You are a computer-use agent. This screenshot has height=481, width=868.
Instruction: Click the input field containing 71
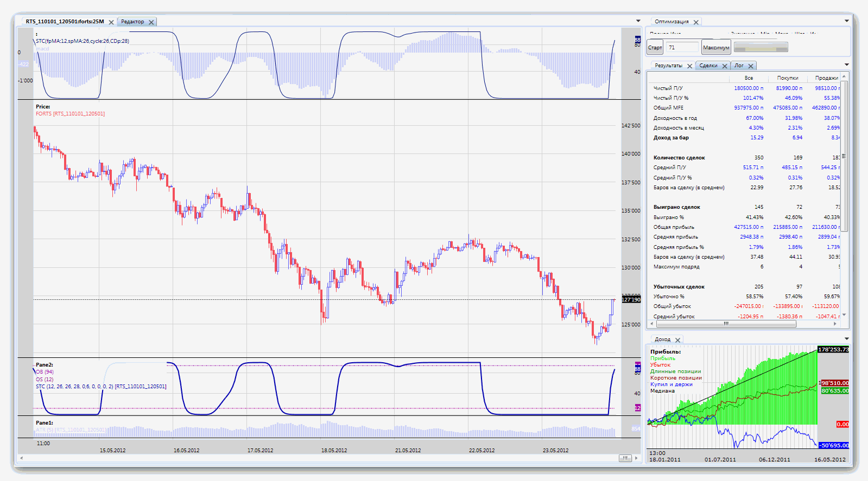click(682, 48)
